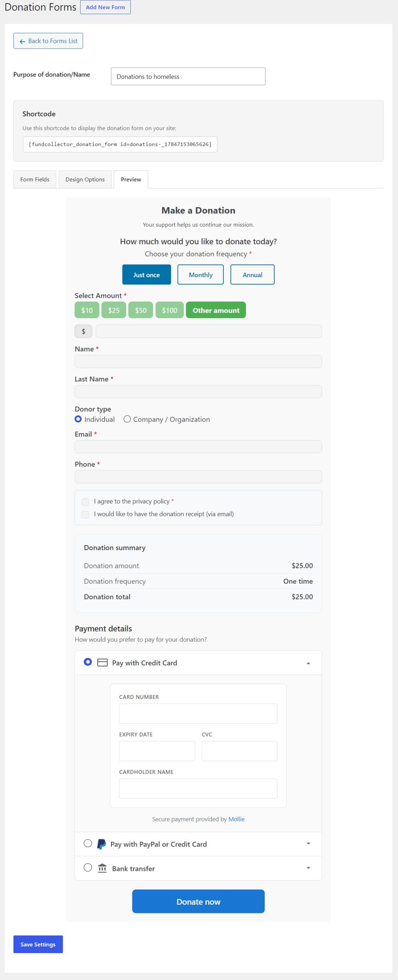Choose the $25 amount
The height and width of the screenshot is (980, 398).
click(x=114, y=310)
